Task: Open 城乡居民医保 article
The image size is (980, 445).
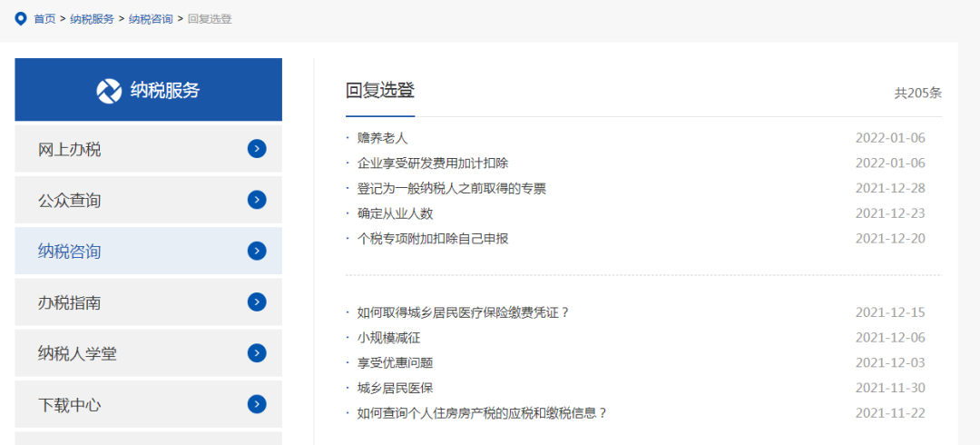Action: pos(395,388)
